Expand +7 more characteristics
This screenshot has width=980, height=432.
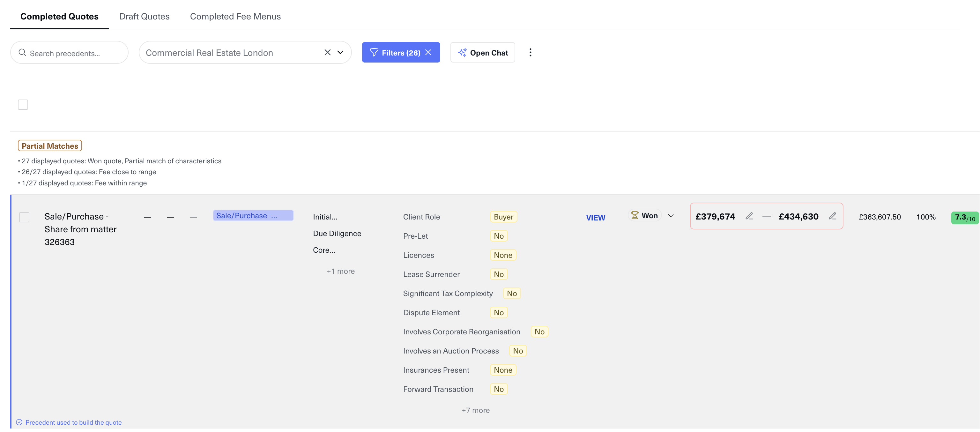click(475, 410)
